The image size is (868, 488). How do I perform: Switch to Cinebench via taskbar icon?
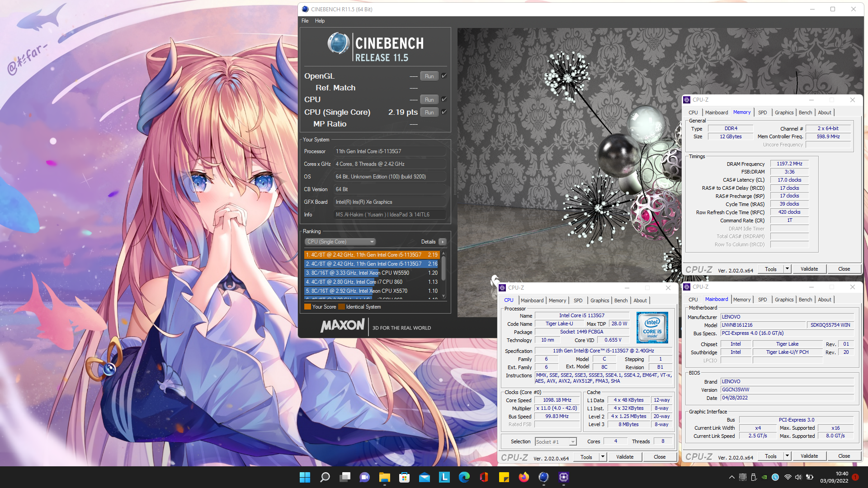(544, 477)
